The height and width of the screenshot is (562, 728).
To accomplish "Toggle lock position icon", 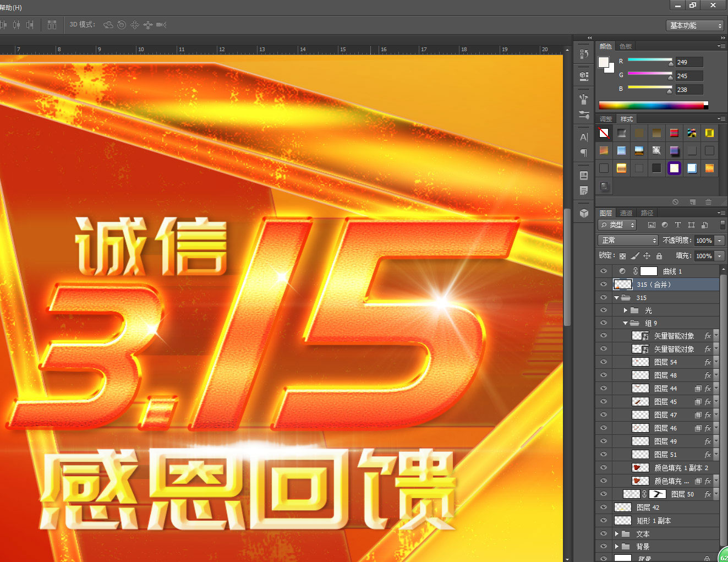I will click(x=647, y=256).
